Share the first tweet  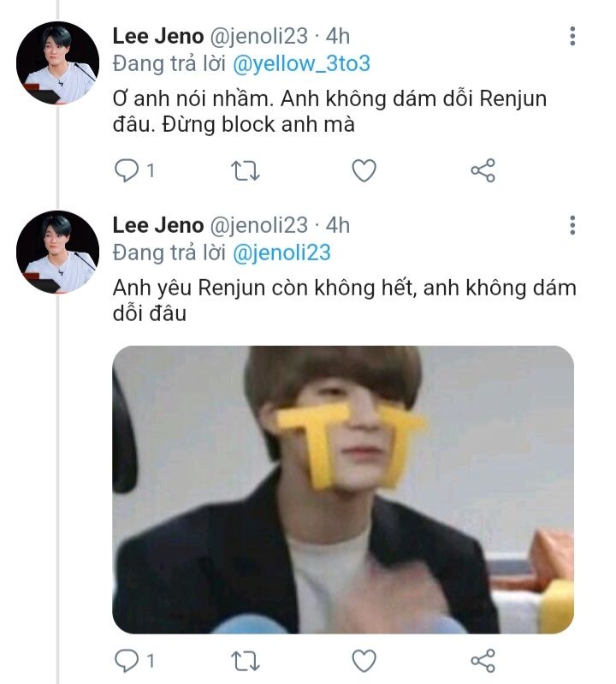tap(483, 171)
